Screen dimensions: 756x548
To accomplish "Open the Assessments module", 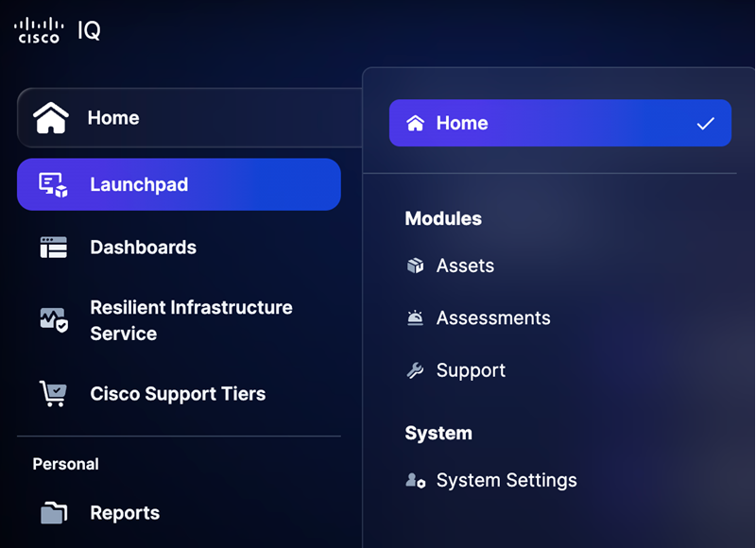I will point(493,318).
